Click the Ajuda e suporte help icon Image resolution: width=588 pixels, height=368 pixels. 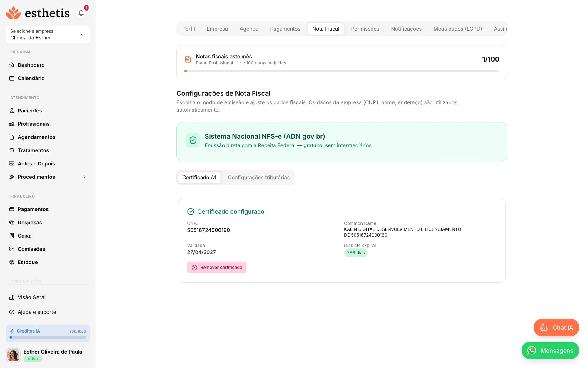click(x=12, y=312)
